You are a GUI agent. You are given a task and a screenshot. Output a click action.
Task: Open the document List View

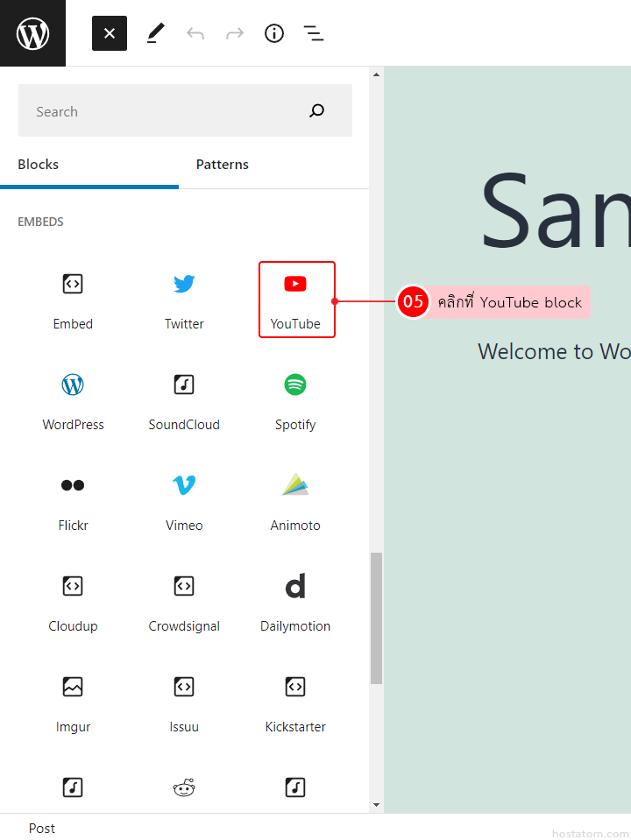313,33
